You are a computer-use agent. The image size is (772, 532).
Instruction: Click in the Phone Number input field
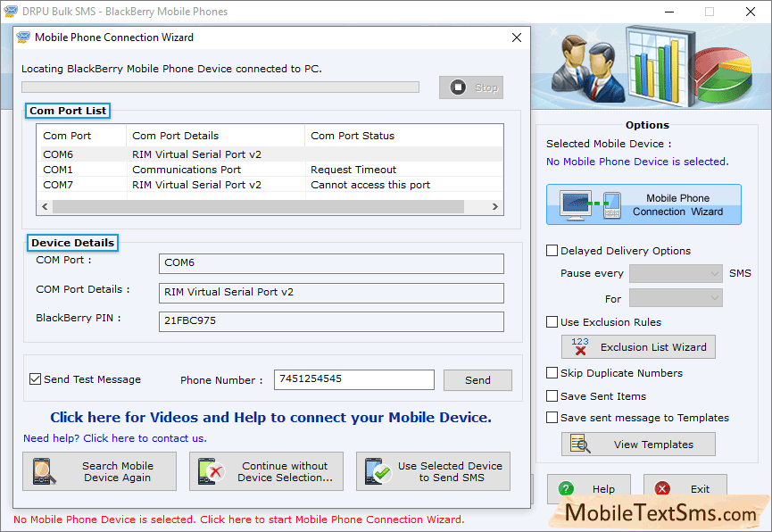[354, 379]
